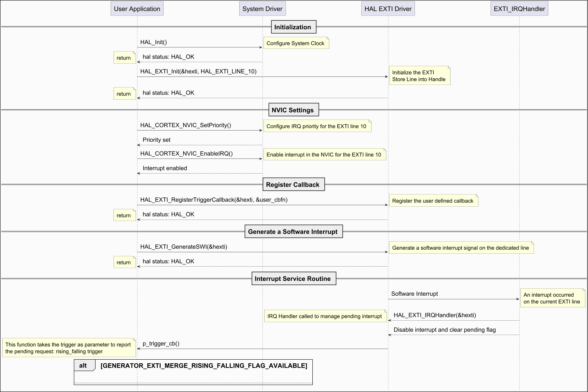This screenshot has height=392, width=588.
Task: Click the Enable interrupt in the NVIC note
Action: coord(325,154)
